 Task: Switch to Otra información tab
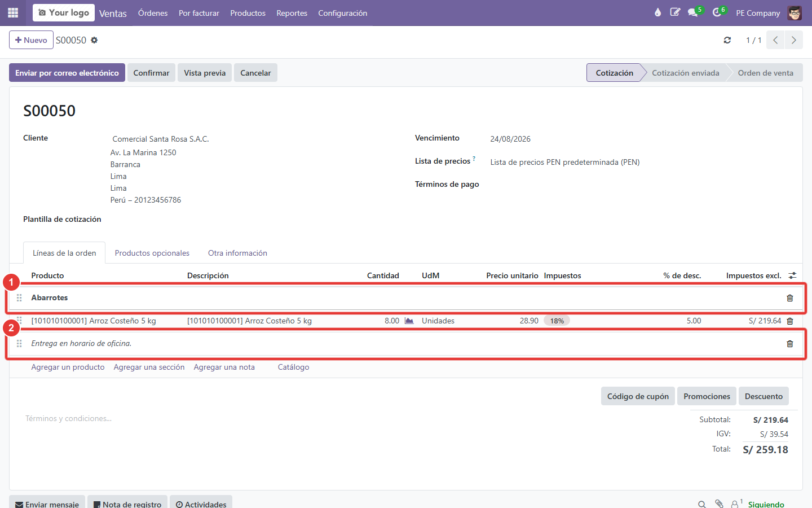(x=237, y=253)
